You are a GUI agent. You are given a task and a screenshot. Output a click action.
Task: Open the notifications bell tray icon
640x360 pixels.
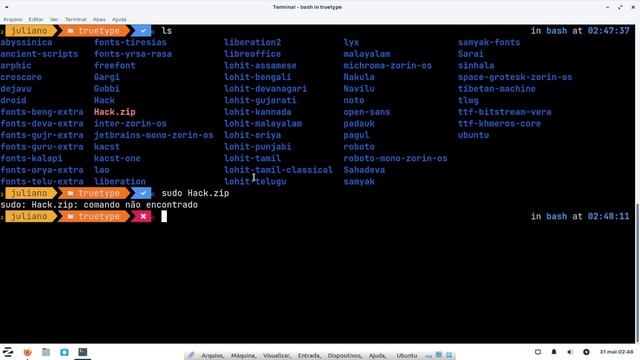[554, 352]
